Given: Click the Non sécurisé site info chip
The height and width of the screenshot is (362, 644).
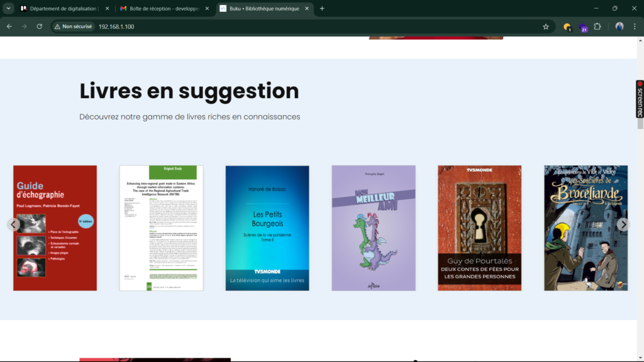Looking at the screenshot, I should (73, 26).
